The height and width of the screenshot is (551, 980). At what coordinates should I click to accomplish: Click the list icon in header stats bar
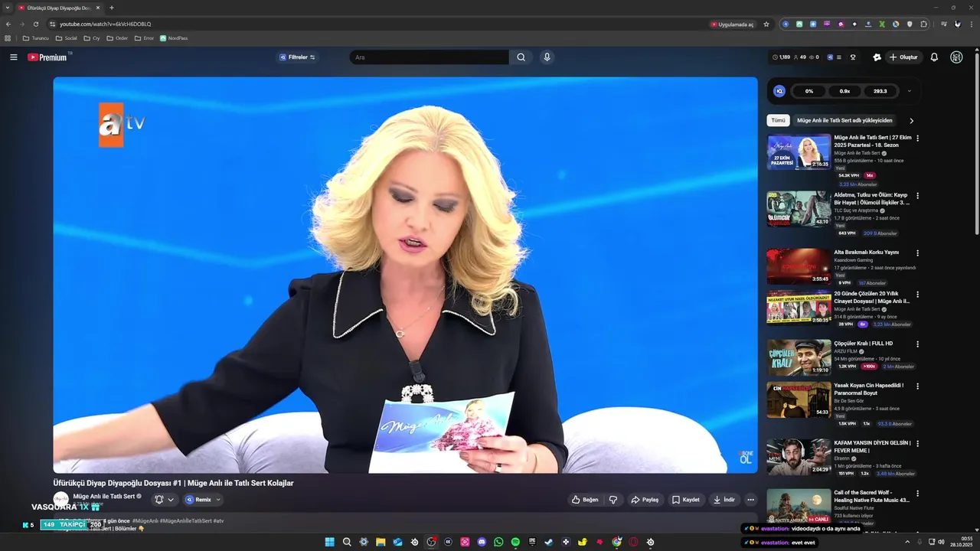click(839, 57)
